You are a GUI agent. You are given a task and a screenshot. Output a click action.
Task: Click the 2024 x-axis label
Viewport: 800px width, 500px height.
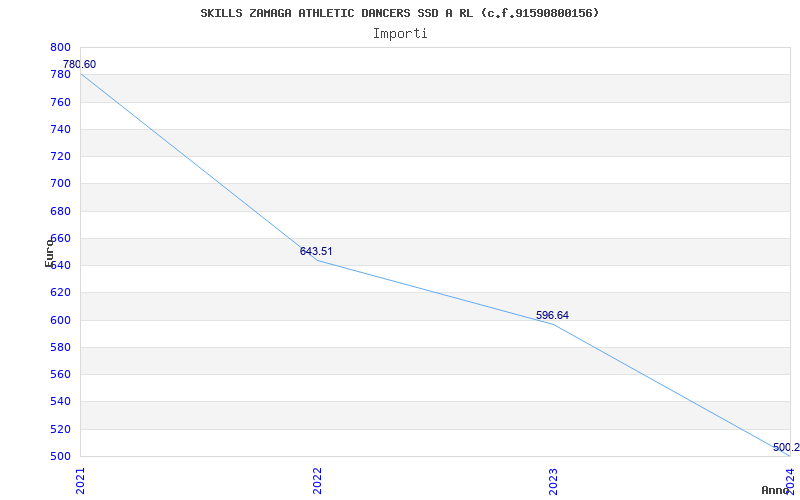pos(791,481)
